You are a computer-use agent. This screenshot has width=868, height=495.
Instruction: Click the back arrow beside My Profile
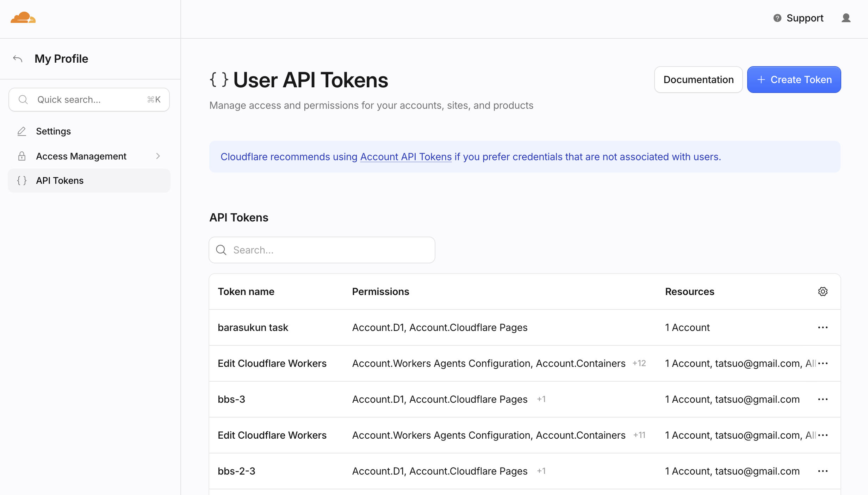[18, 58]
